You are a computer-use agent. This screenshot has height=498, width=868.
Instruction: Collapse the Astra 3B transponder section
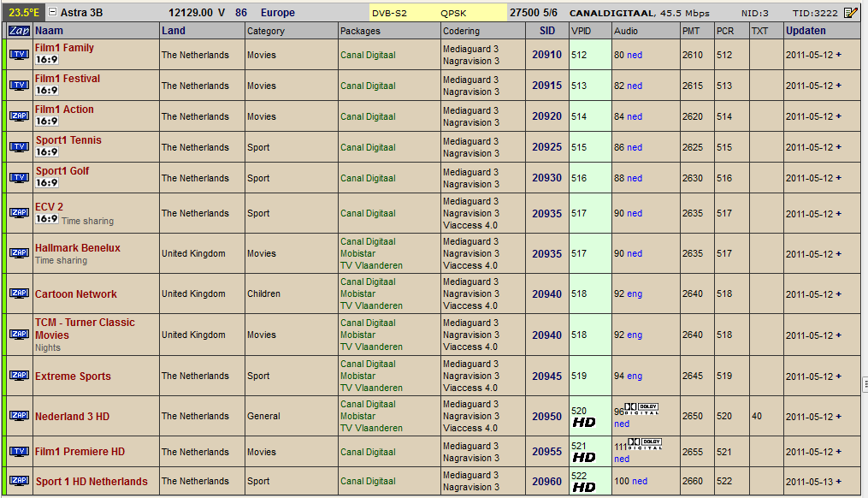coord(52,12)
